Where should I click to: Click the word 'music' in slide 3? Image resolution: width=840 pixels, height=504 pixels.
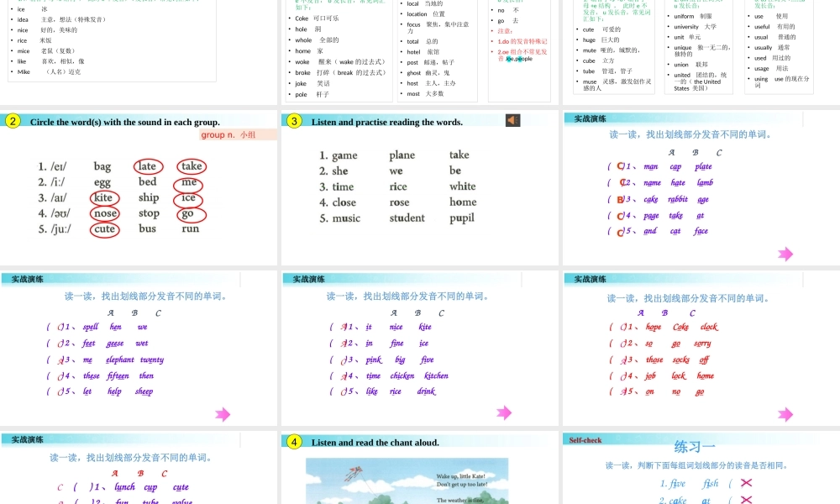346,218
